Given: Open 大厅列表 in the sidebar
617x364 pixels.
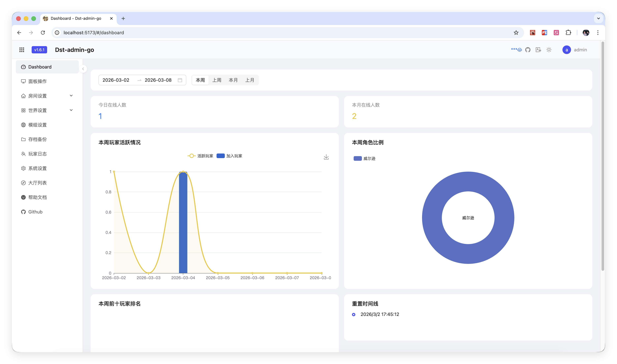Looking at the screenshot, I should click(x=47, y=183).
